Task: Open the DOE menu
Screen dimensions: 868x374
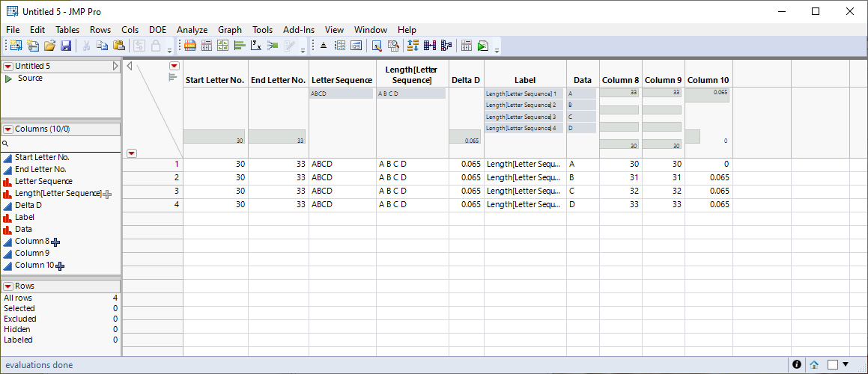Action: (157, 30)
